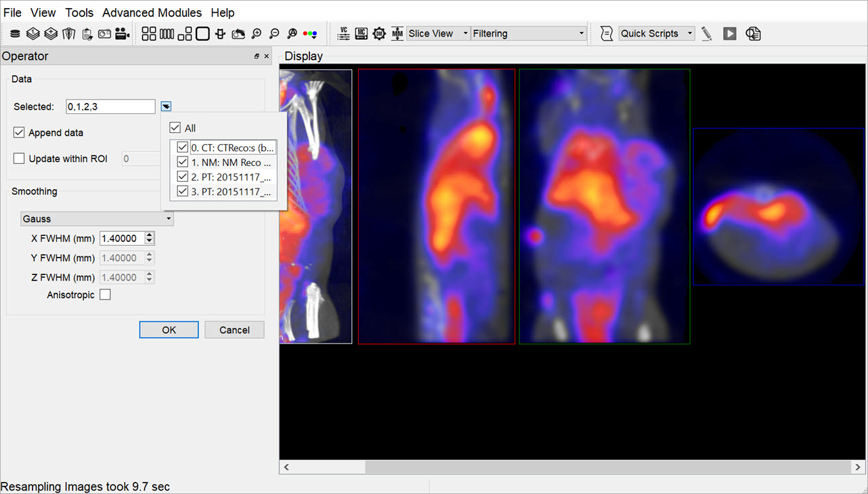The height and width of the screenshot is (494, 868).
Task: Enable the Anisotropic checkbox
Action: [x=105, y=295]
